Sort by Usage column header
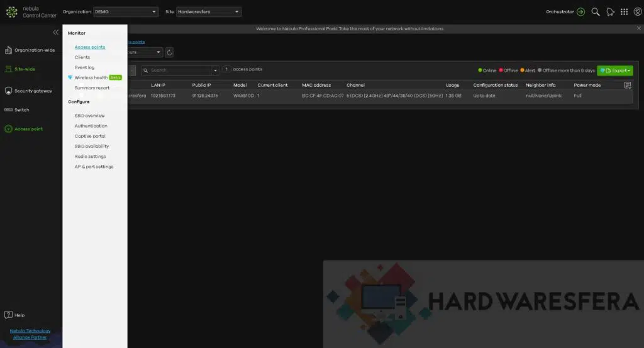The height and width of the screenshot is (348, 644). pos(452,85)
